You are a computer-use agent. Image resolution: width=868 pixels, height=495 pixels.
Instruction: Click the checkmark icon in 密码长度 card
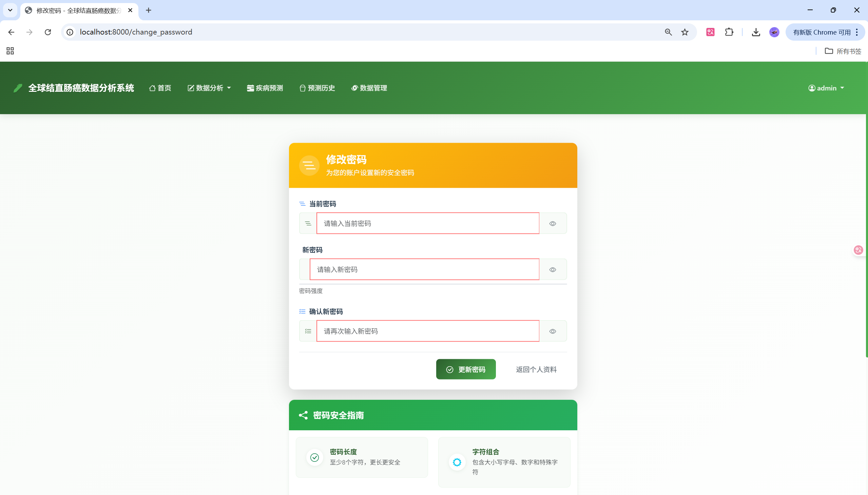[x=314, y=457]
